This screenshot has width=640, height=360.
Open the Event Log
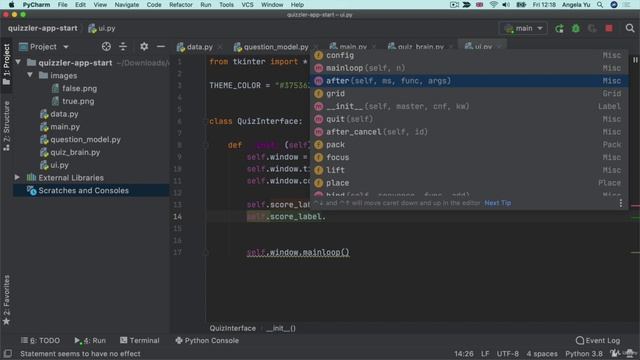[598, 340]
